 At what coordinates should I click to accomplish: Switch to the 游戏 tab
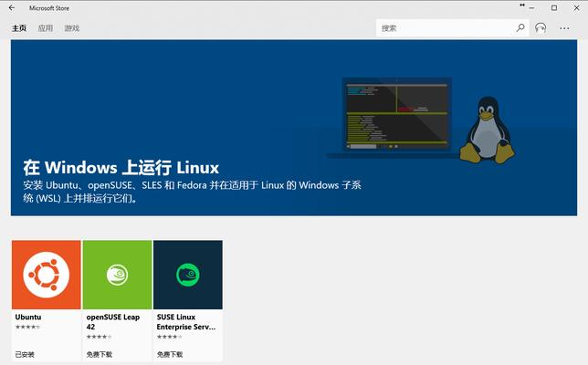(71, 28)
